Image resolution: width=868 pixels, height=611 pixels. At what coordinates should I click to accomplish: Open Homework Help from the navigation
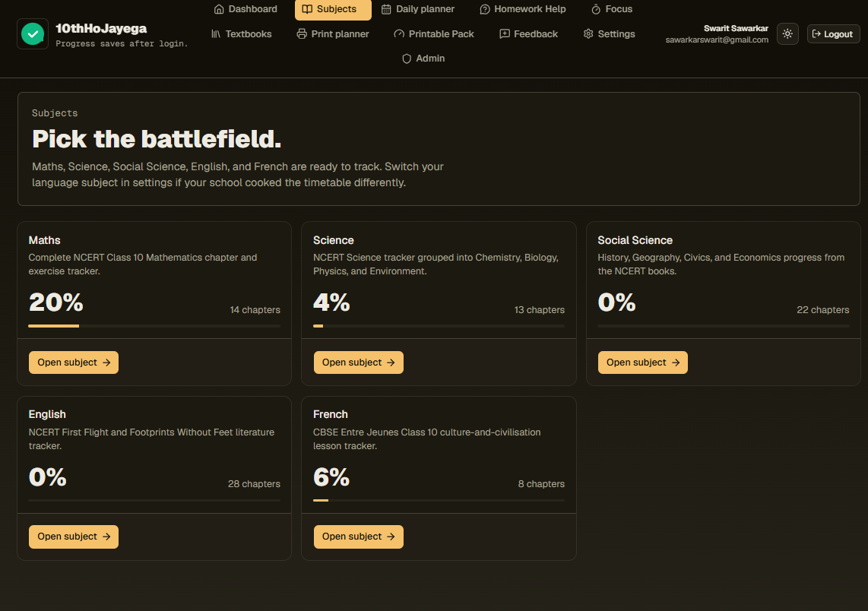point(523,9)
